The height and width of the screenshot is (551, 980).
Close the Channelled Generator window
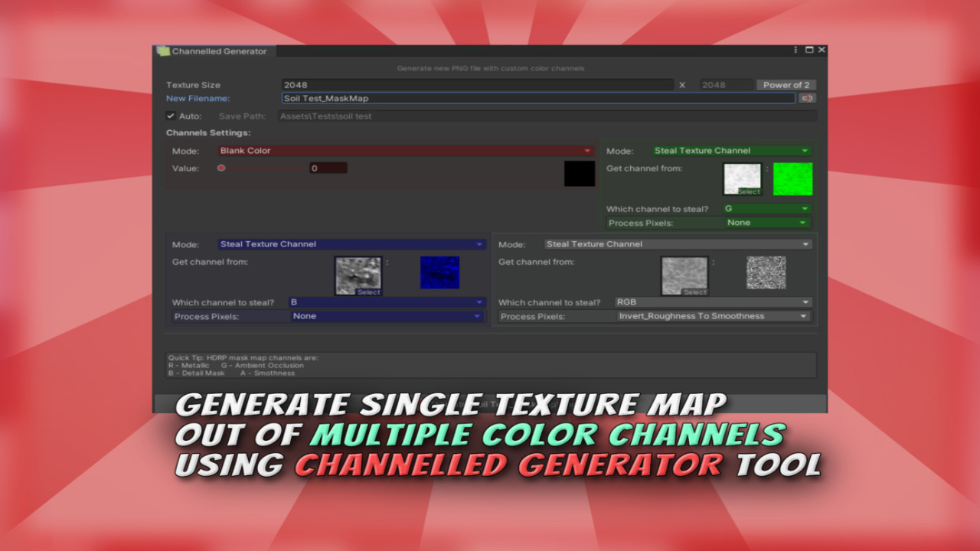pyautogui.click(x=822, y=50)
